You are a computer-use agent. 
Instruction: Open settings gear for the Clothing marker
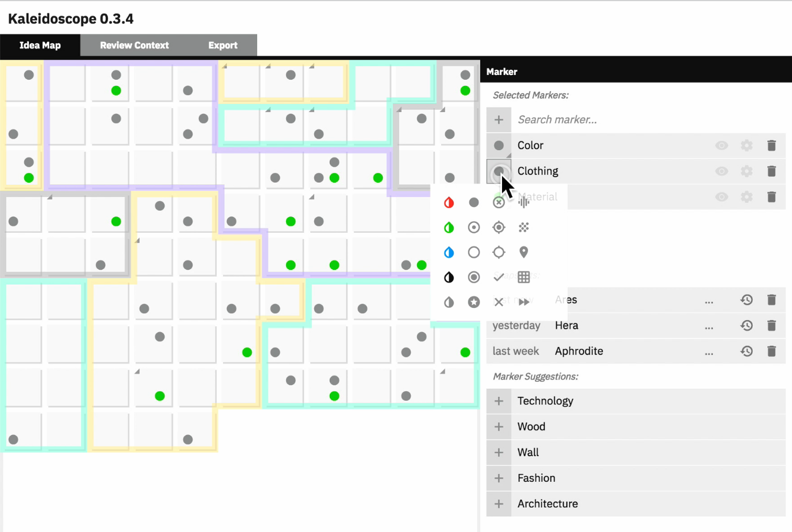746,171
